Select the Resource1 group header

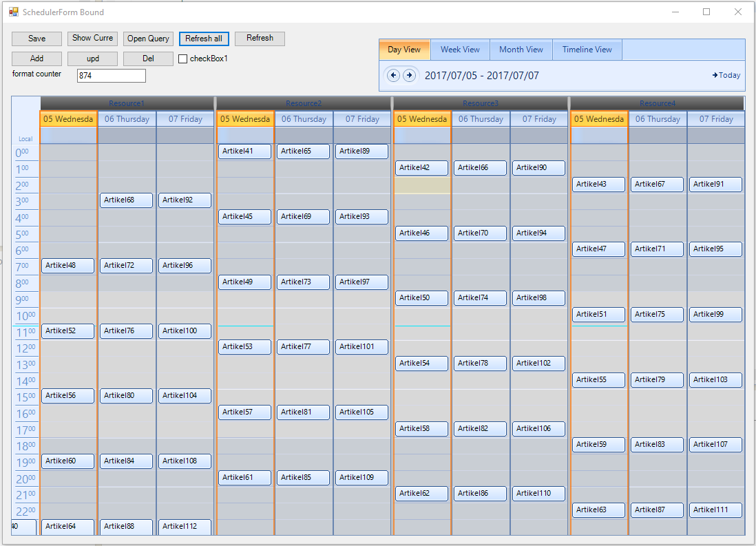point(127,103)
